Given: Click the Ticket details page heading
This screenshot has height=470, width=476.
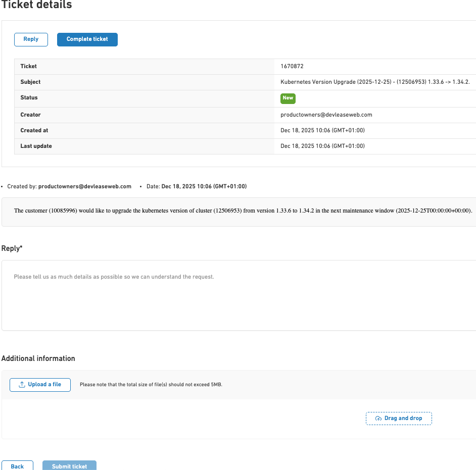Looking at the screenshot, I should tap(37, 6).
